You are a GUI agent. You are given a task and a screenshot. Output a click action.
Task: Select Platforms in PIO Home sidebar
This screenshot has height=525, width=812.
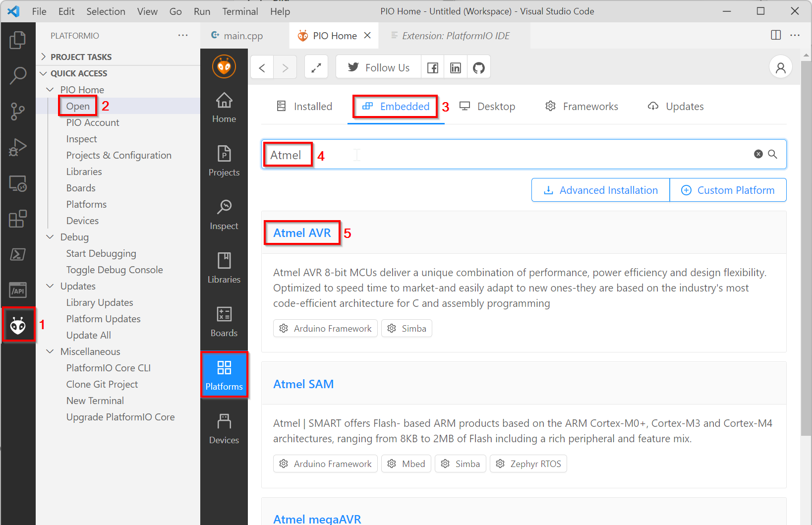[x=224, y=375]
